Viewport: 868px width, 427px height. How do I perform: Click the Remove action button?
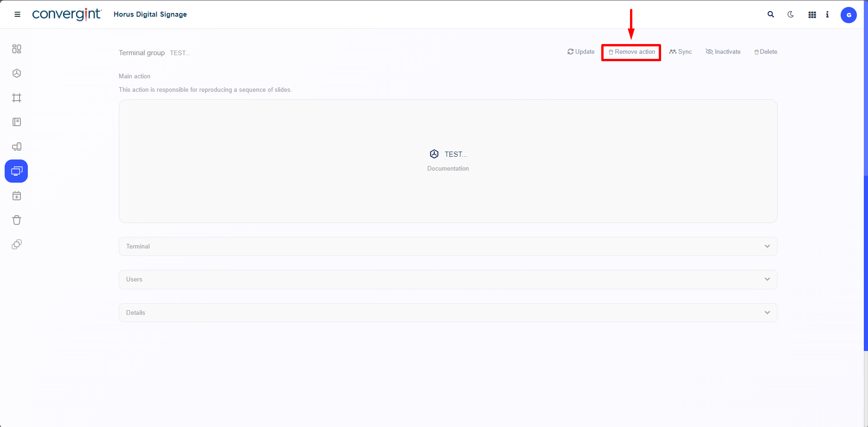(631, 52)
